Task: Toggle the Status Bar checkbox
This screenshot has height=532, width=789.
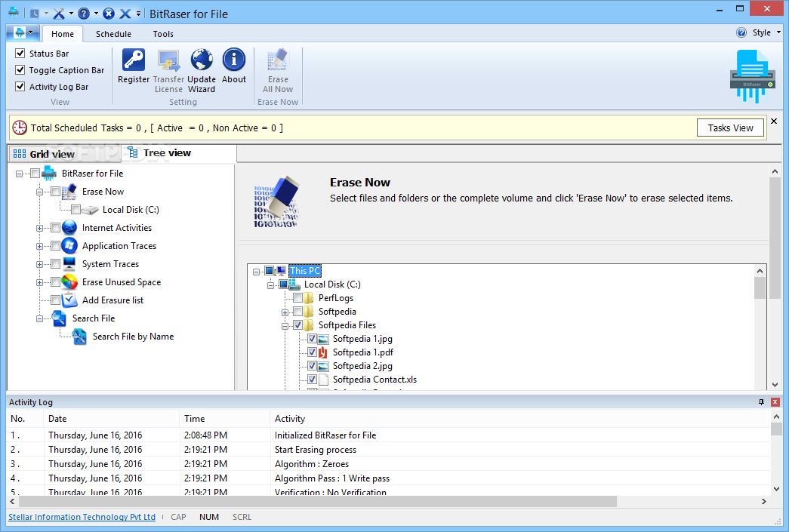Action: (20, 54)
